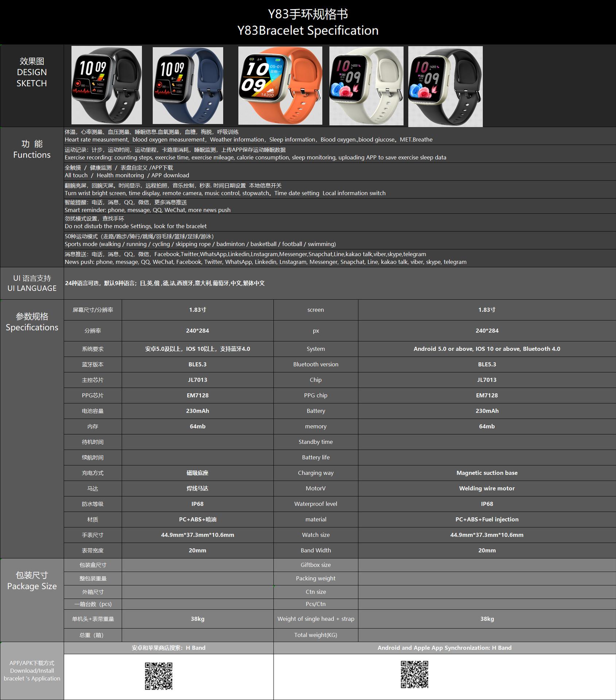This screenshot has width=616, height=700.
Task: Select the 'Waterproof level' label cell
Action: (x=315, y=504)
